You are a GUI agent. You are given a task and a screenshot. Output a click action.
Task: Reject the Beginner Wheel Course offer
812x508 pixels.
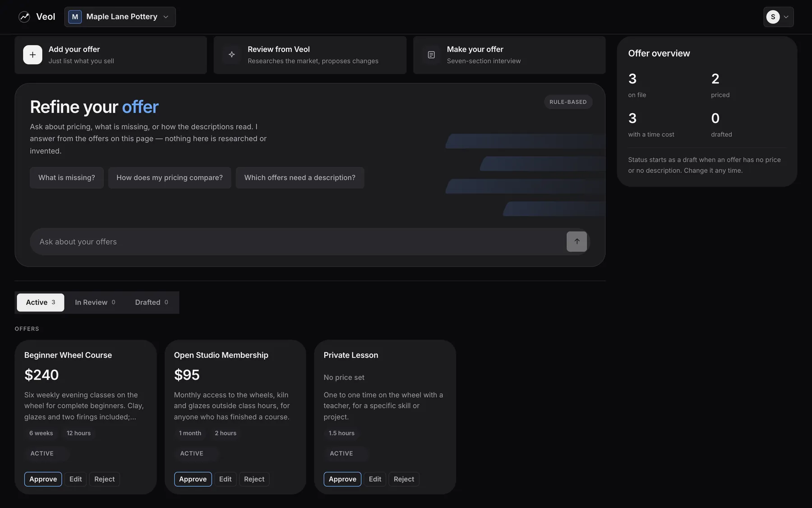coord(105,479)
